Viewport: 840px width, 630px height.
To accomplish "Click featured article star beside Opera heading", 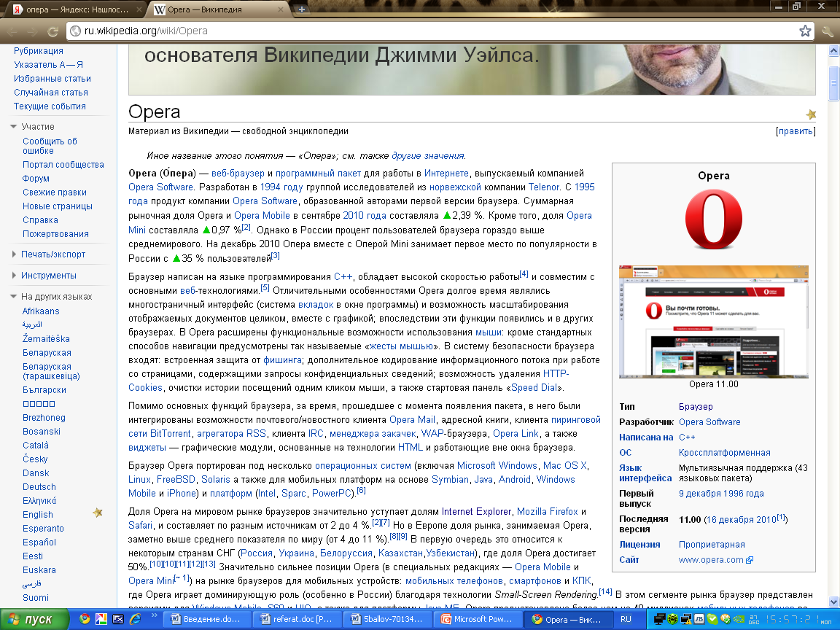I will 811,114.
